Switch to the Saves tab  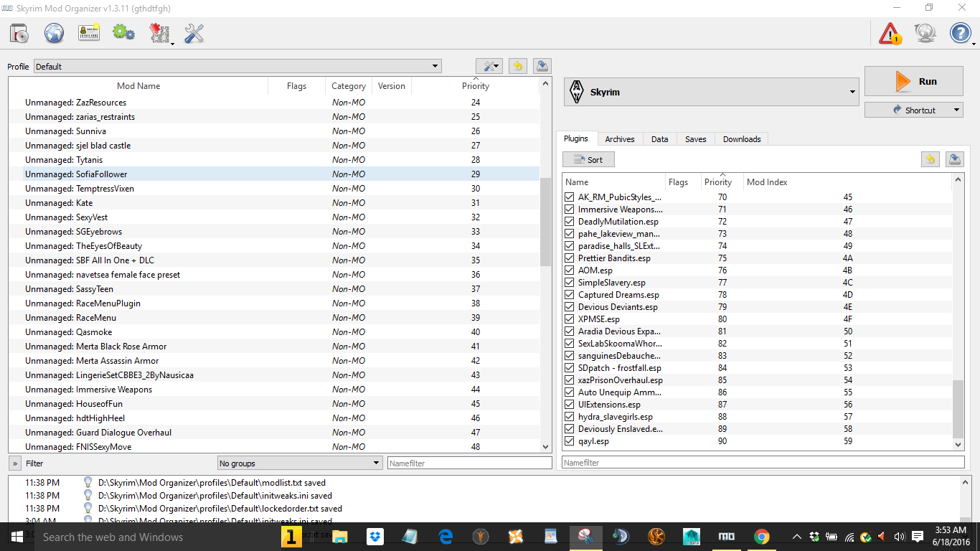tap(696, 139)
